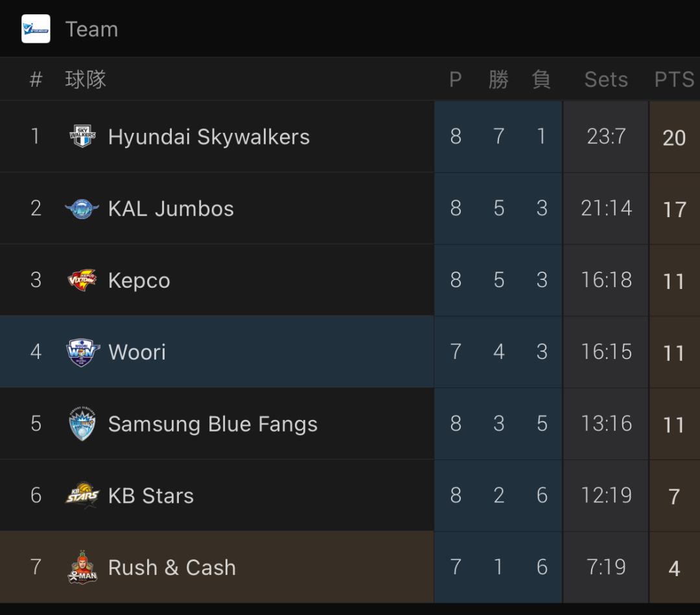Click the league logo next to Team

pyautogui.click(x=36, y=29)
